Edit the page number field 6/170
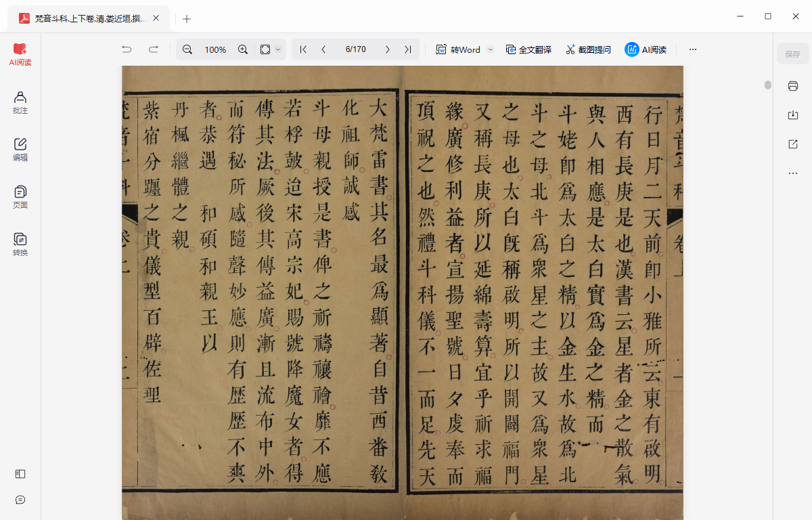The height and width of the screenshot is (520, 812). point(355,49)
